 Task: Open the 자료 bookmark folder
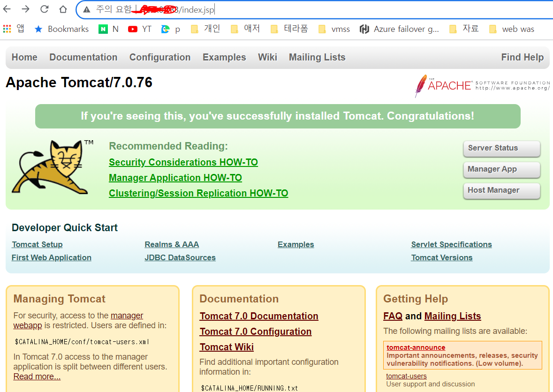(x=464, y=29)
